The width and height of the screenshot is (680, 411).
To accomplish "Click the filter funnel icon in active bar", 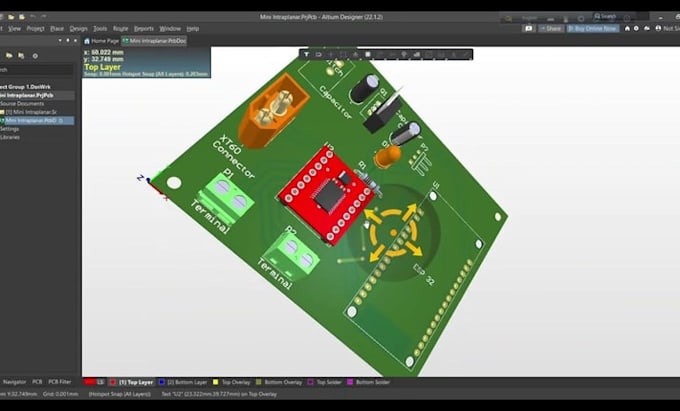I will (x=306, y=54).
